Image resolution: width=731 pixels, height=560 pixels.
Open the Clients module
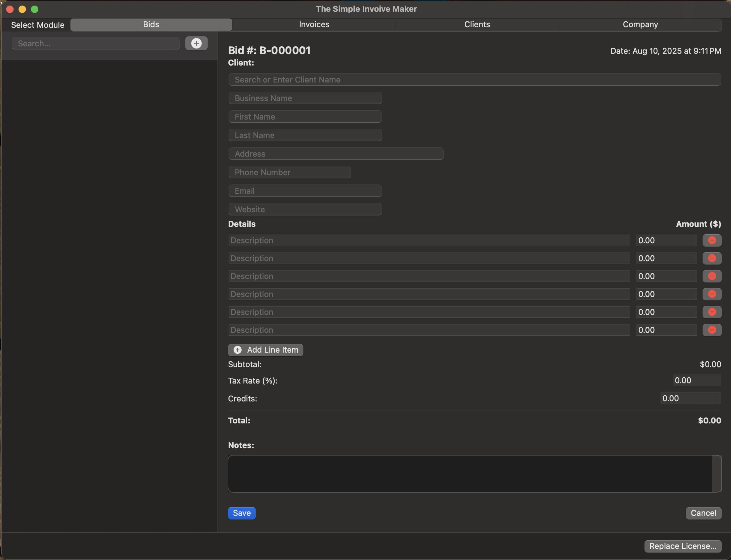pos(477,24)
